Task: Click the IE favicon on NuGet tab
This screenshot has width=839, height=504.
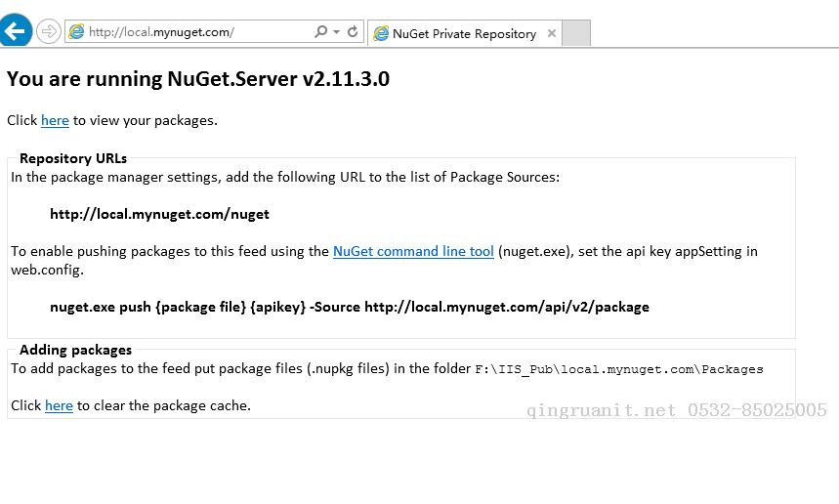Action: coord(381,33)
